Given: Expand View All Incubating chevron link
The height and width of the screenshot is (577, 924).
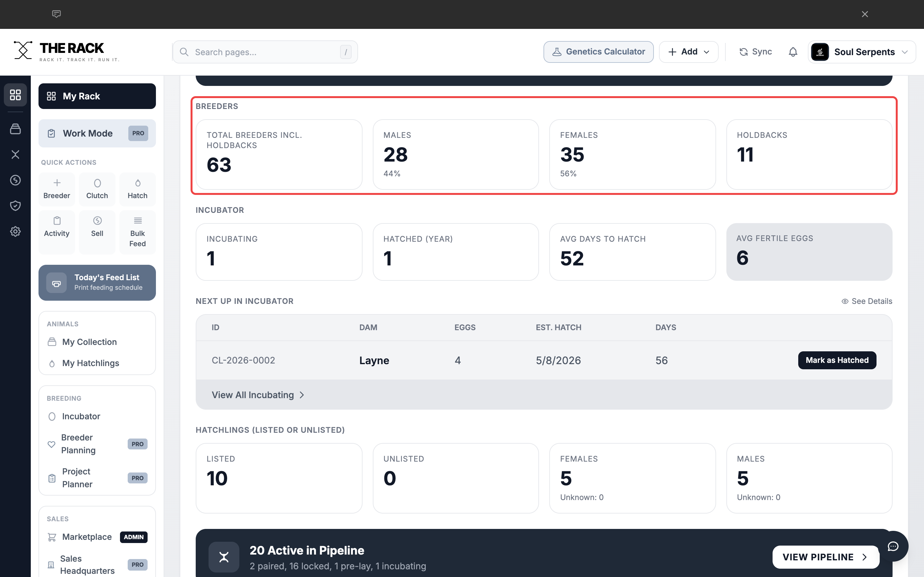Looking at the screenshot, I should click(x=258, y=395).
